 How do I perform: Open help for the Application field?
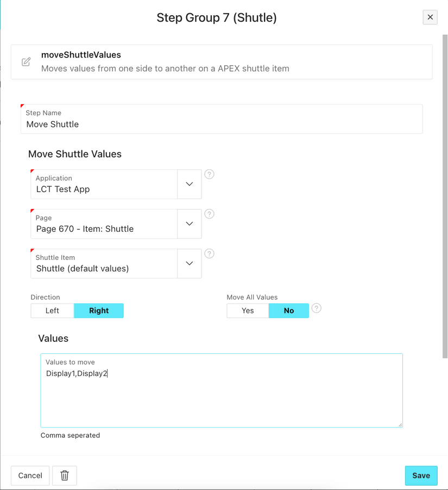coord(209,174)
